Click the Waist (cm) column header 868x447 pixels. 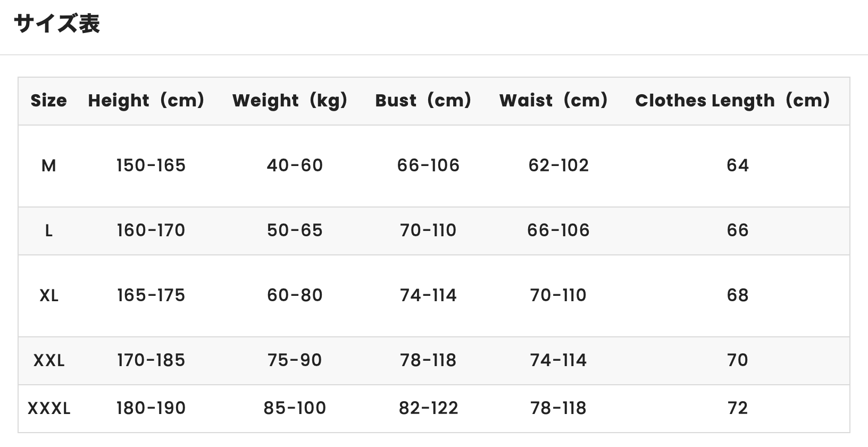point(554,101)
